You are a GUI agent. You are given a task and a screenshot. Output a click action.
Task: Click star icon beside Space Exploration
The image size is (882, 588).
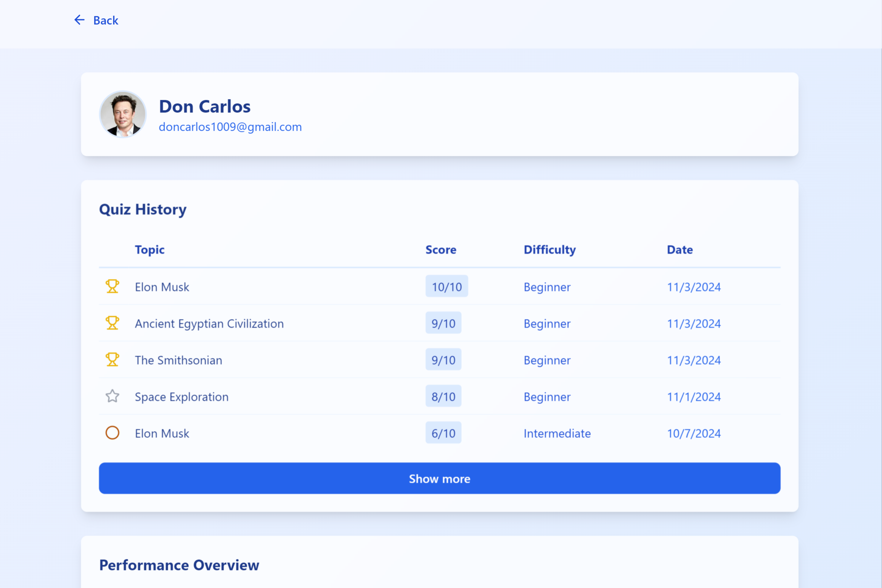112,396
